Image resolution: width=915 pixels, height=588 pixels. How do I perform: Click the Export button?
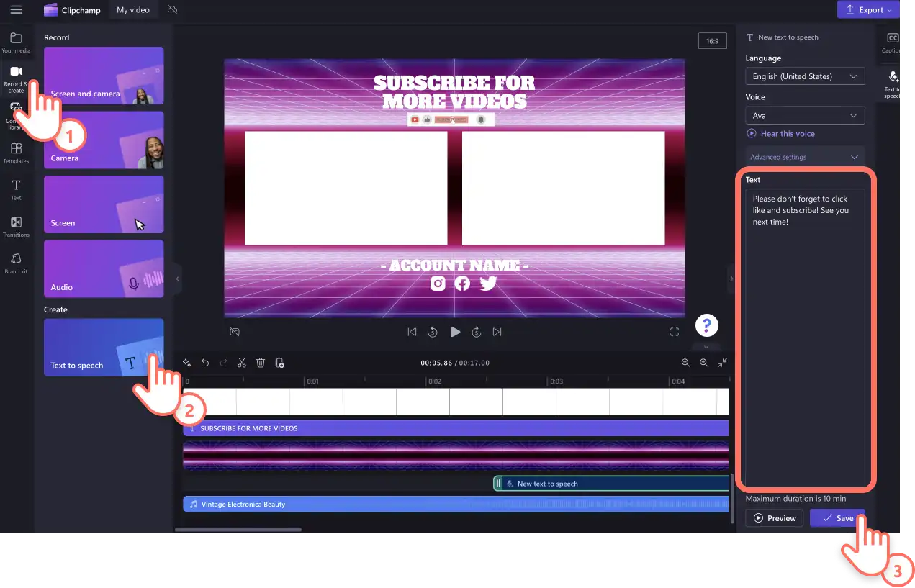pos(868,10)
